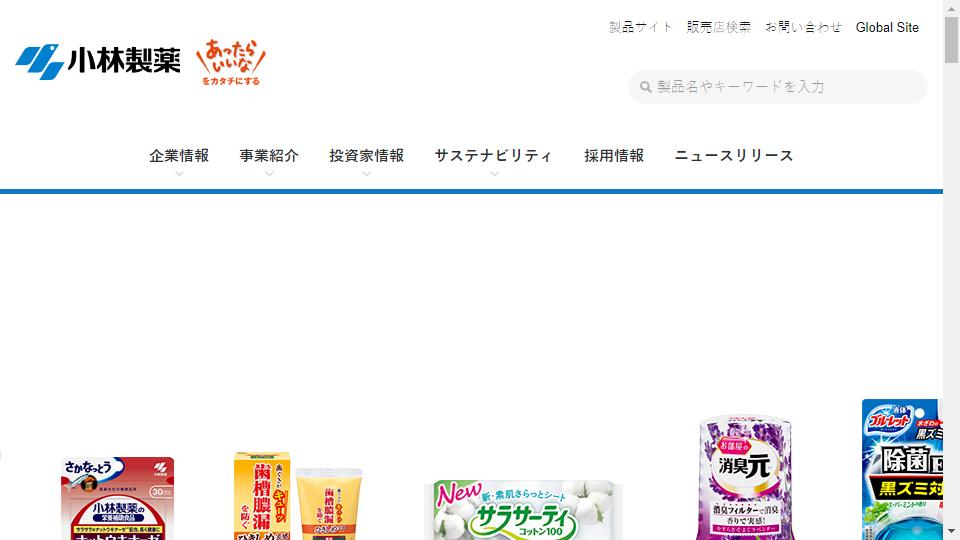Open the お問い合わせ link

pyautogui.click(x=803, y=27)
